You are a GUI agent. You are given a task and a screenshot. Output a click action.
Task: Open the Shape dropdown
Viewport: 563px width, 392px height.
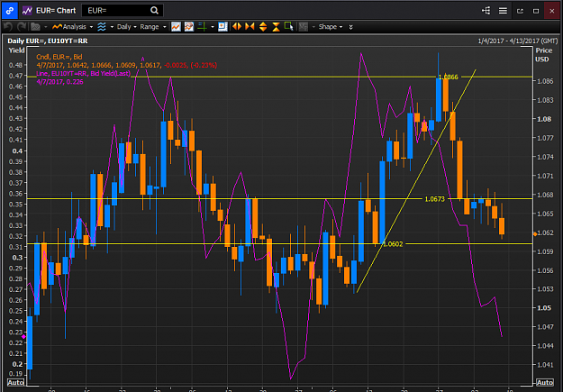331,27
